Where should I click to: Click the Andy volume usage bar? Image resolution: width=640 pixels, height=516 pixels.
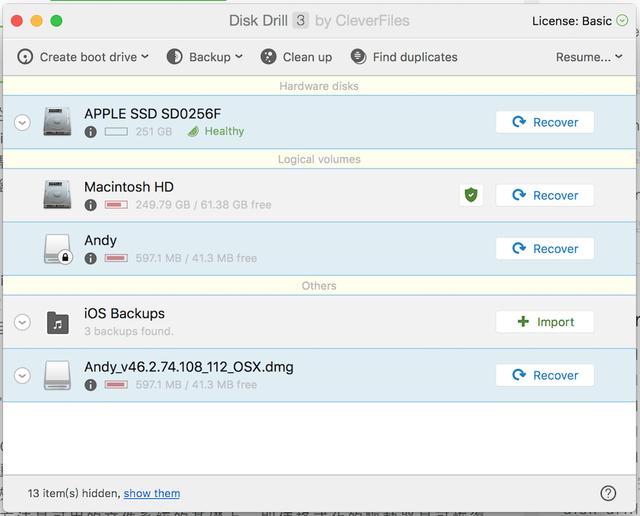click(116, 258)
